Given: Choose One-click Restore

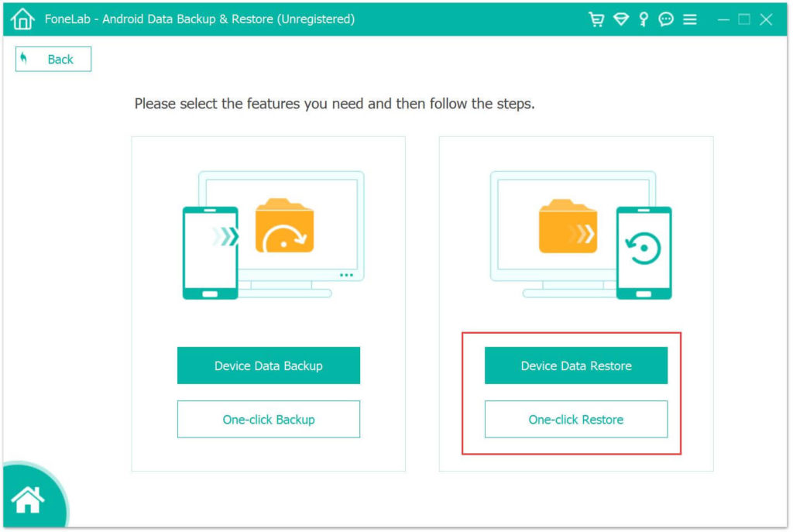Looking at the screenshot, I should tap(576, 420).
